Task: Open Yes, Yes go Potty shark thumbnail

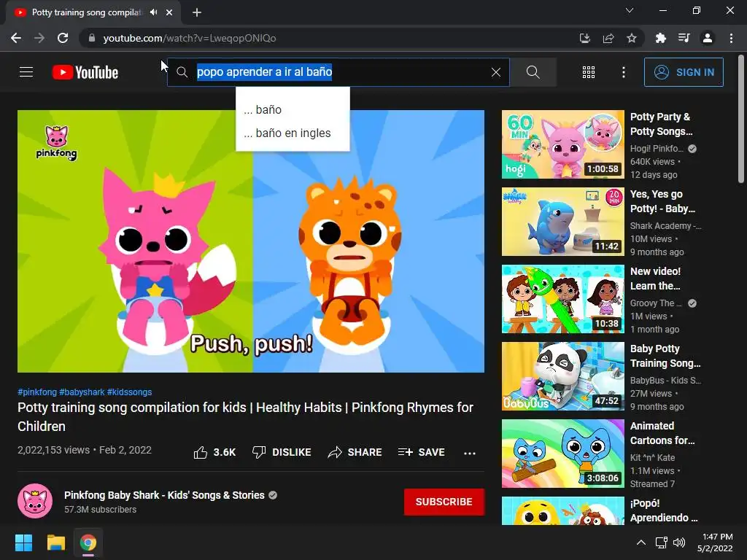Action: pyautogui.click(x=563, y=222)
